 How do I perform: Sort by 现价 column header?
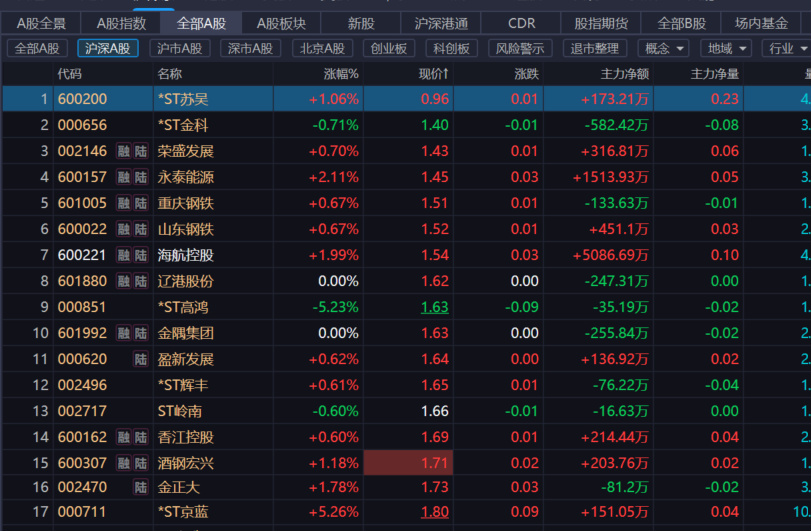433,74
